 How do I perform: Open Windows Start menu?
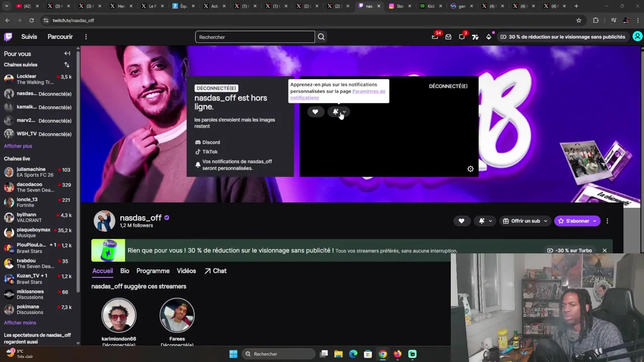[233, 354]
